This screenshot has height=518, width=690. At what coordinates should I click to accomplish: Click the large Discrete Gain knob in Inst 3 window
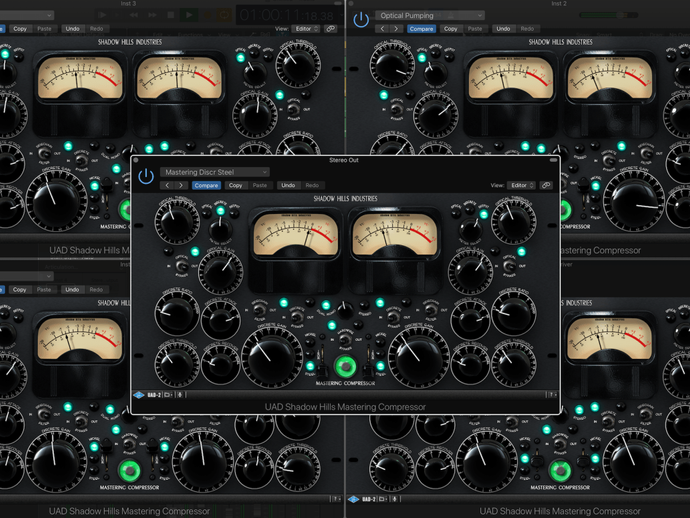coord(57,202)
